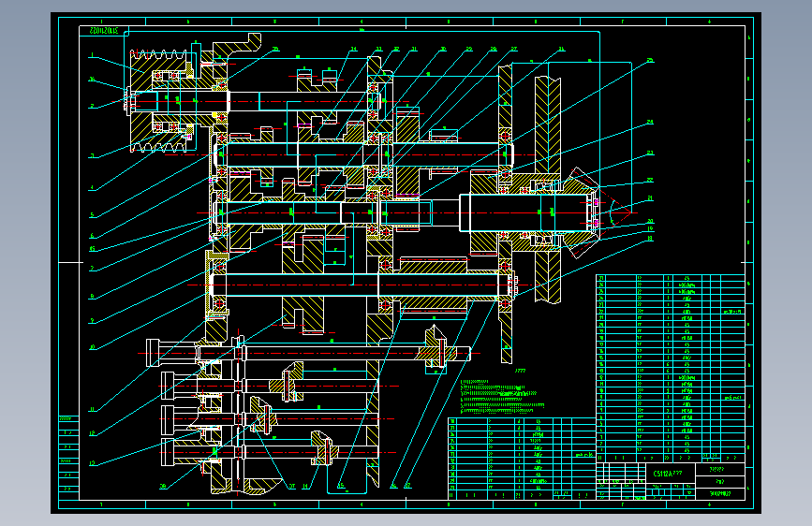
Task: Select part callout number 17
Action: pos(407,486)
